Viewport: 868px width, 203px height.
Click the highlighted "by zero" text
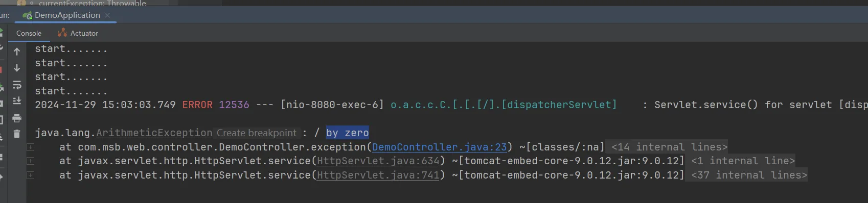coord(348,133)
